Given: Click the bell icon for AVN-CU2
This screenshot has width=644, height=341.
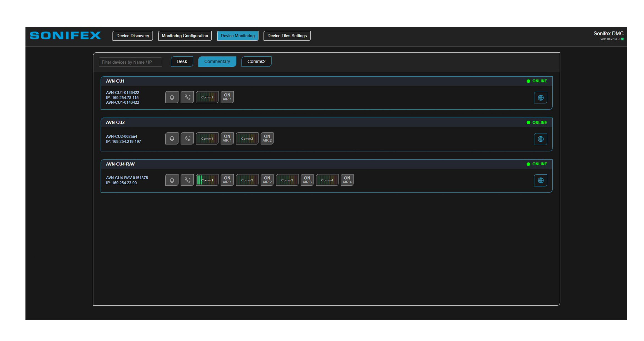Looking at the screenshot, I should click(x=172, y=138).
